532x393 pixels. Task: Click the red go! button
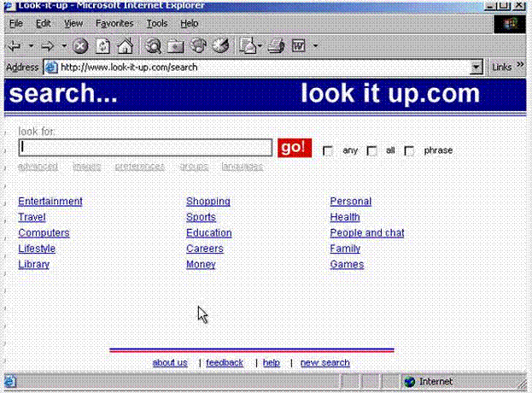(x=295, y=148)
